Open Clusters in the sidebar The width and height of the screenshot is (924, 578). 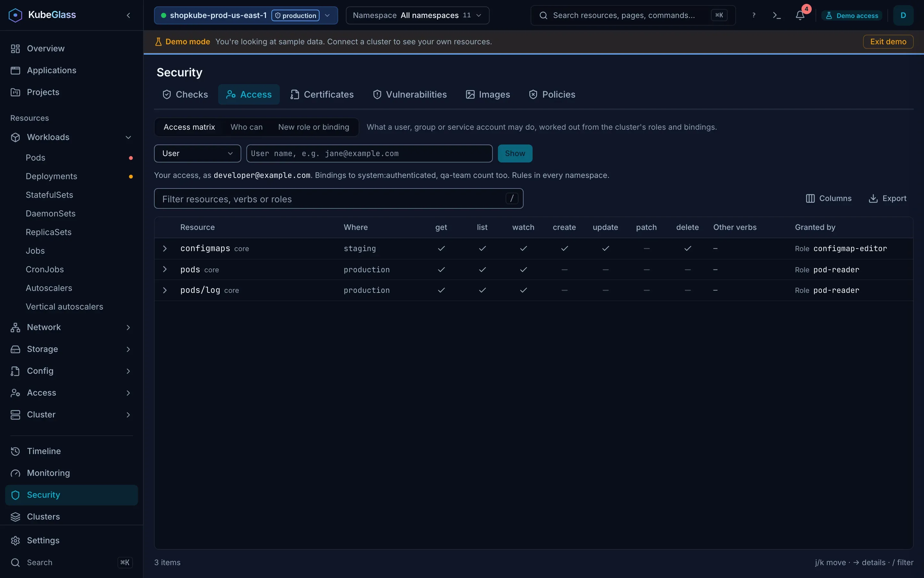pos(72,516)
